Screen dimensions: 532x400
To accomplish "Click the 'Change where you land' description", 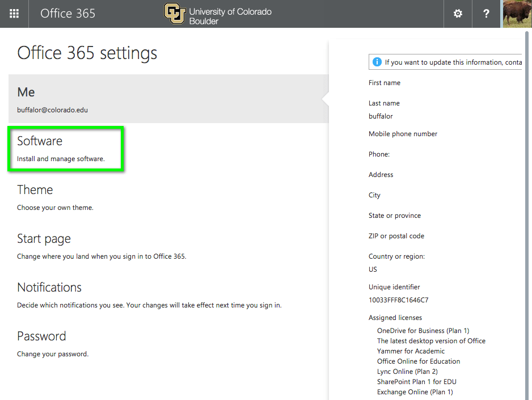I will [x=102, y=256].
